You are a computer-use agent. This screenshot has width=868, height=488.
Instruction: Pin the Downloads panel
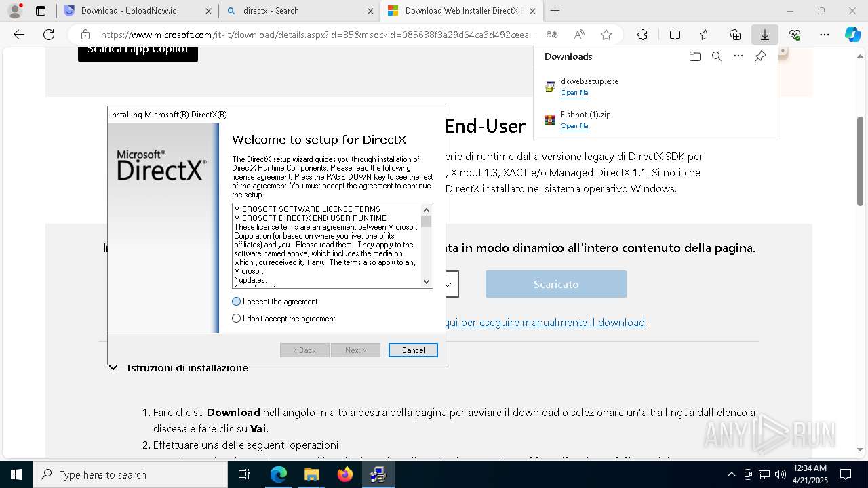(x=760, y=56)
